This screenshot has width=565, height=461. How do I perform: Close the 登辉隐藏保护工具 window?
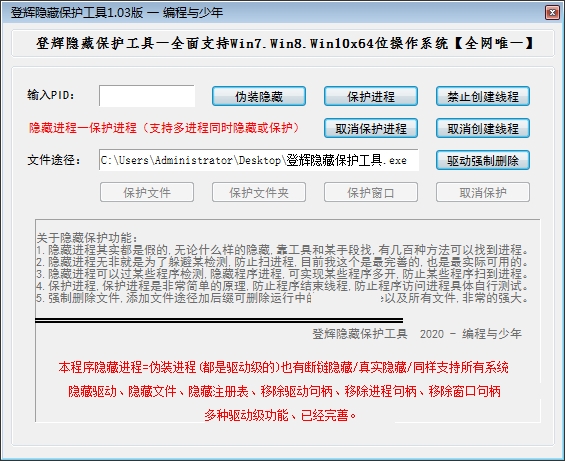(x=552, y=13)
